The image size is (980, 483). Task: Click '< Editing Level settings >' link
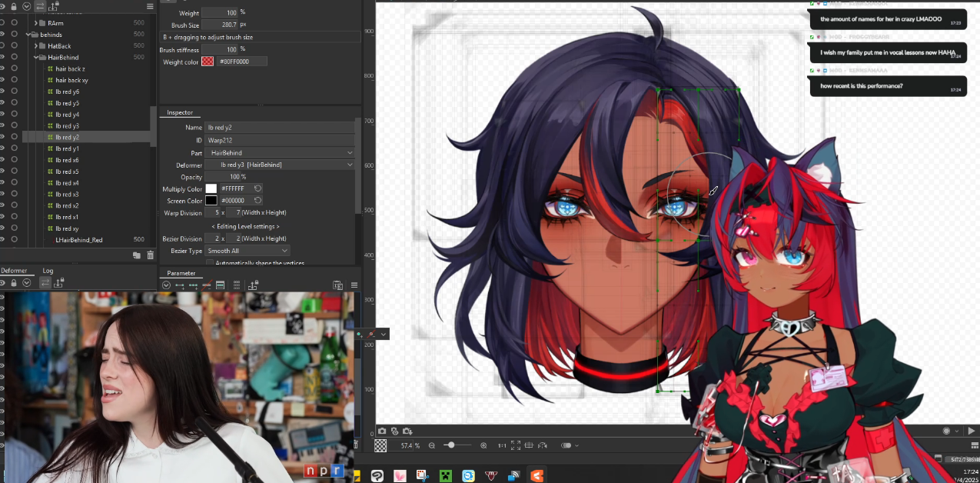(x=245, y=226)
